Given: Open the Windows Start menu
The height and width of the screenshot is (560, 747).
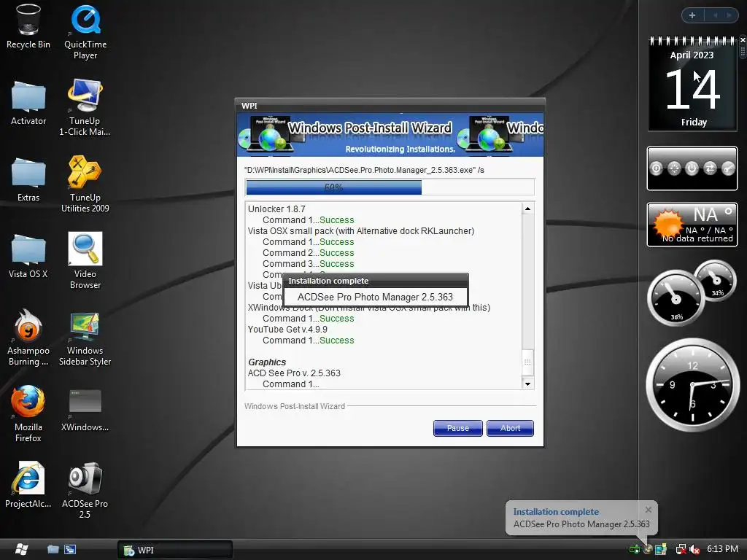Looking at the screenshot, I should pos(21,550).
